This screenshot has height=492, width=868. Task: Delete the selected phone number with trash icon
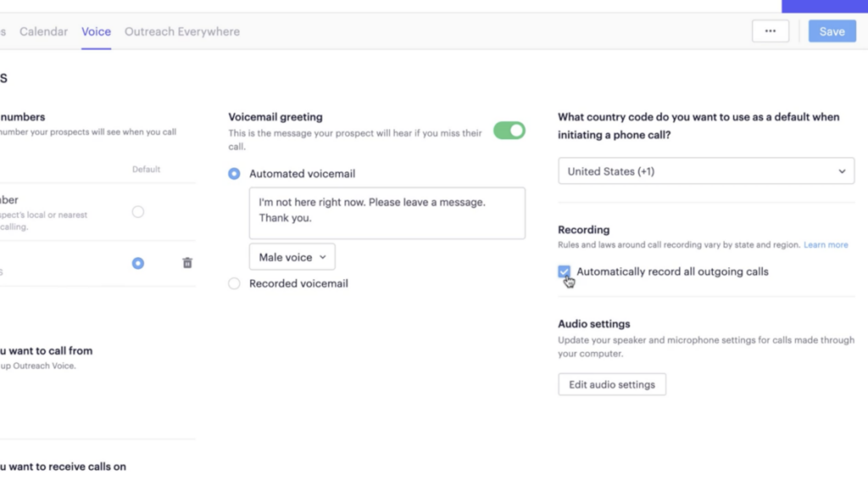point(187,263)
